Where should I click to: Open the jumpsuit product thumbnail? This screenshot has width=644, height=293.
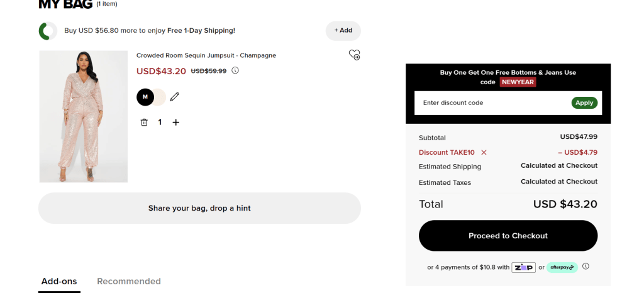[84, 116]
